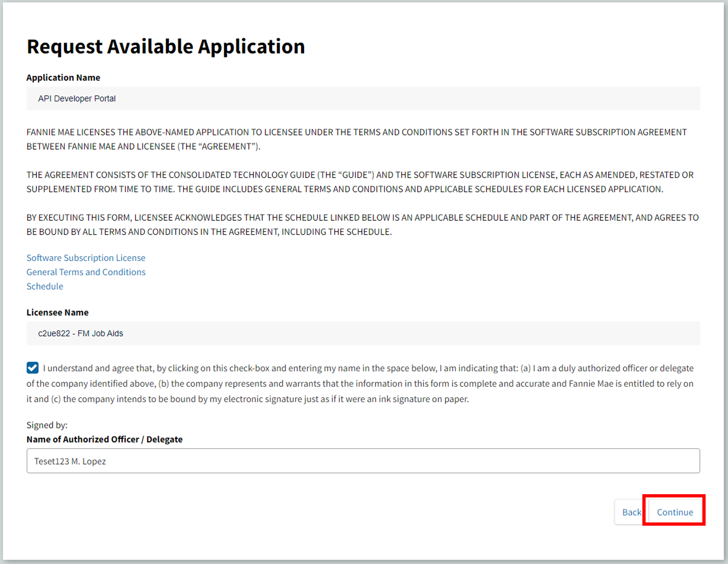The width and height of the screenshot is (728, 564).
Task: Click the paragraph starting BY EXECUTING THIS FORM
Action: coord(362,225)
